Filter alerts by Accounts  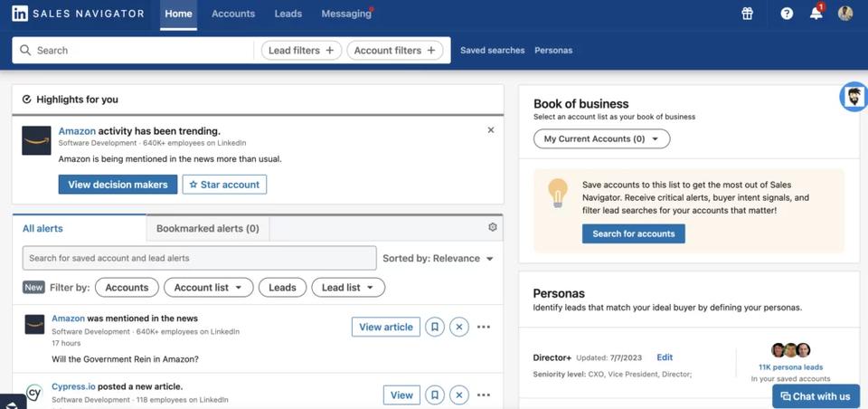tap(127, 288)
